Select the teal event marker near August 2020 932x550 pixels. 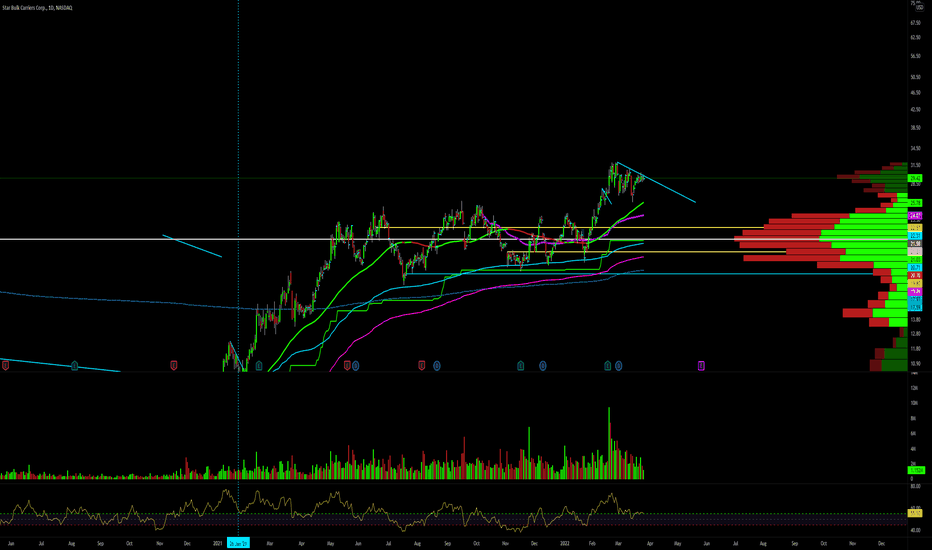click(74, 366)
